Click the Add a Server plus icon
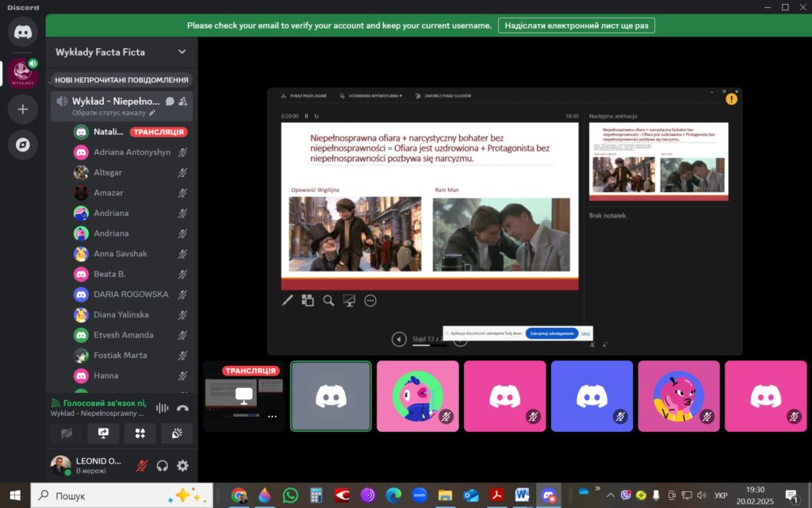Viewport: 812px width, 508px height. [x=22, y=109]
